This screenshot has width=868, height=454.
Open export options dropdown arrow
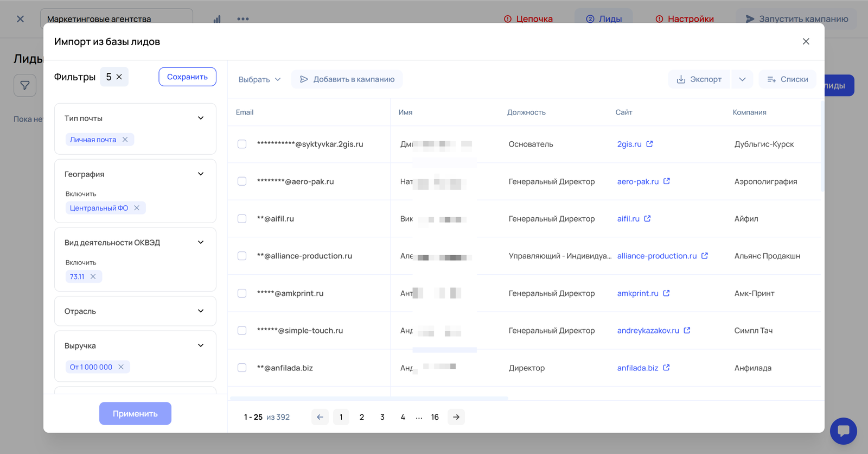point(742,79)
